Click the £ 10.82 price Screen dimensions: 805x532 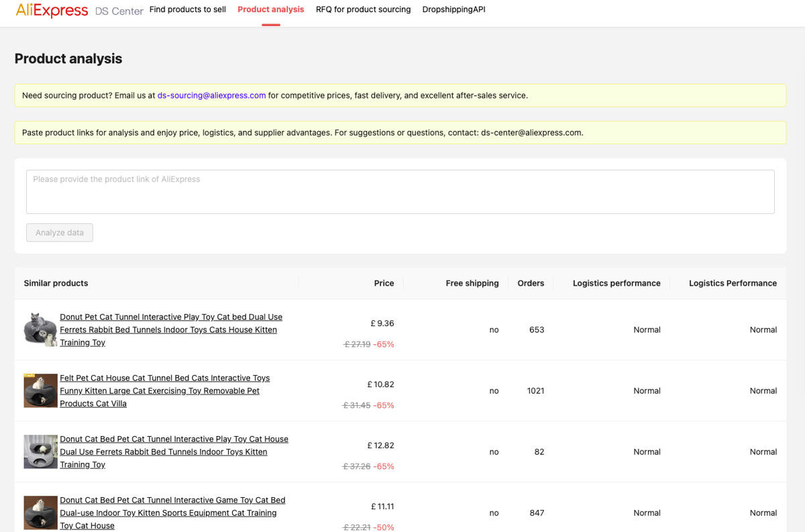[381, 384]
